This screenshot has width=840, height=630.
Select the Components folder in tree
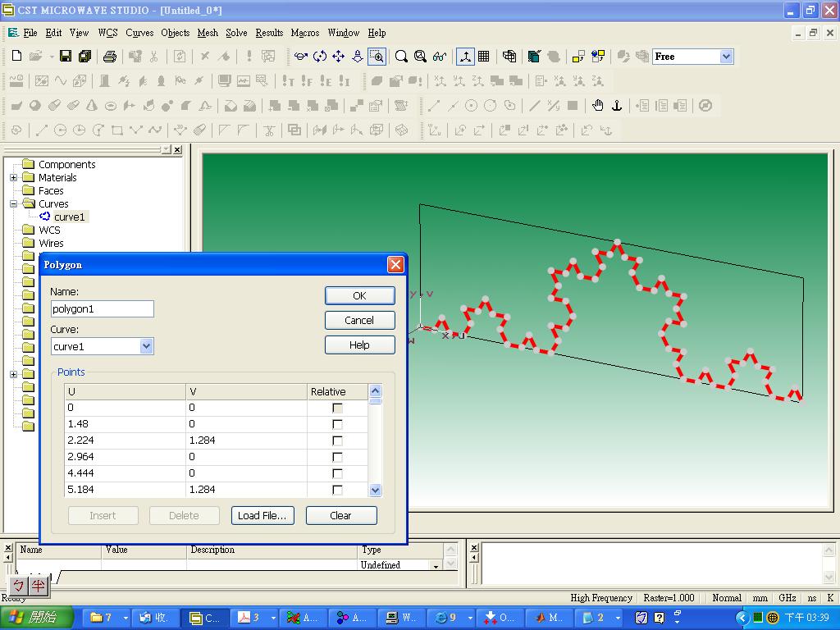(x=67, y=164)
